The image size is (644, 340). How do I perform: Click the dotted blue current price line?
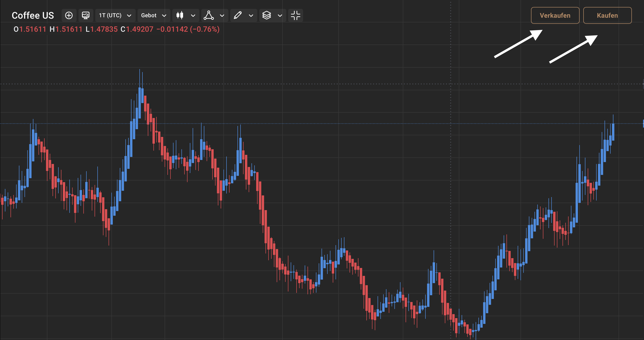coord(322,124)
